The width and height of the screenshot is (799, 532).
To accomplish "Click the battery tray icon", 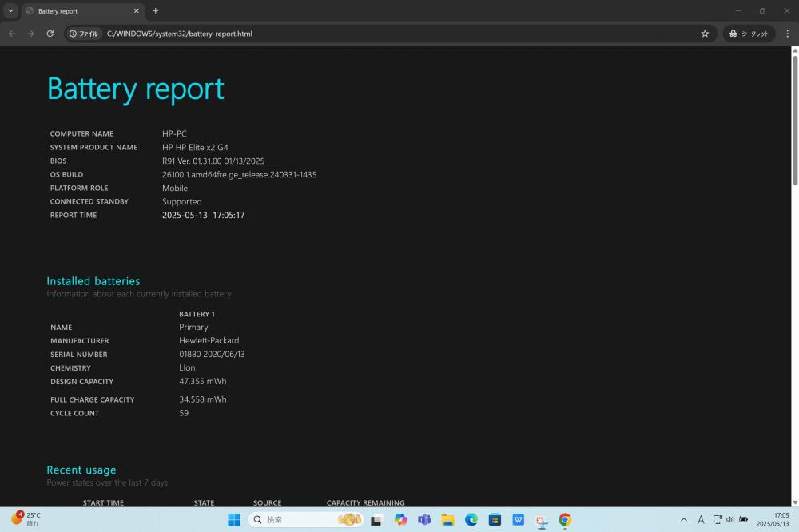I will [x=743, y=520].
